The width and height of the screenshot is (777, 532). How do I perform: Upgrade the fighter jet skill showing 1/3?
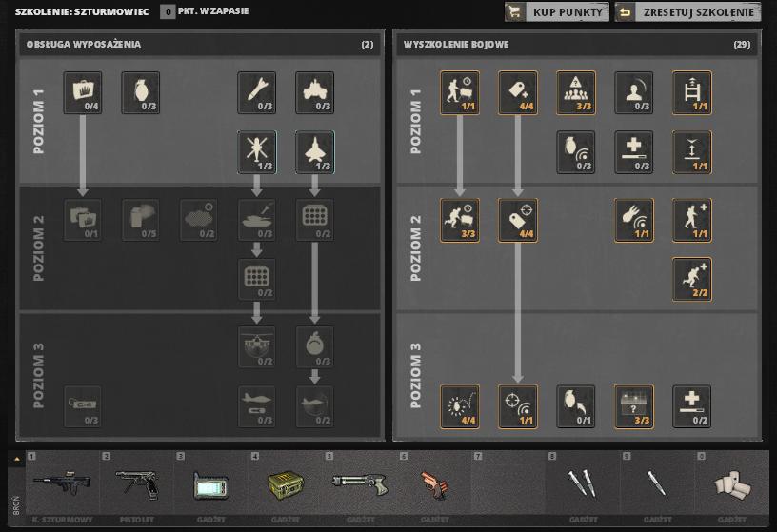coord(314,152)
